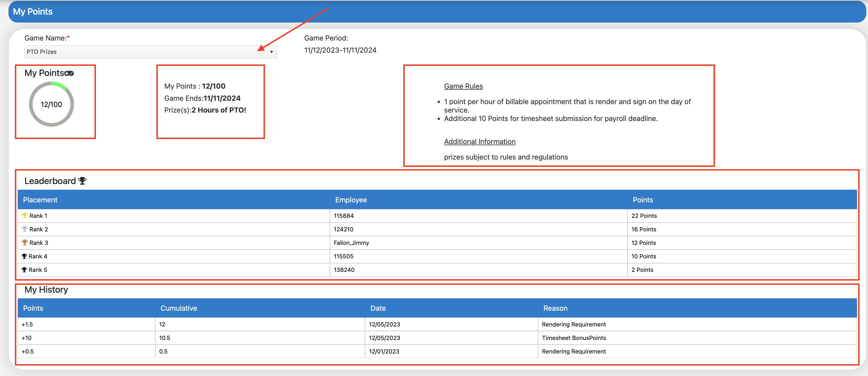
Task: Open the Game Name dropdown arrow
Action: [271, 52]
